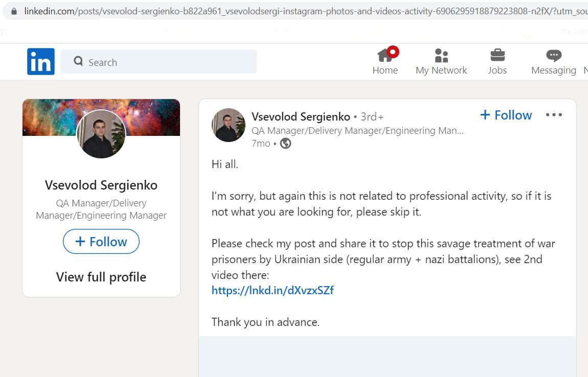Follow Vsevolod Sergienko from the sidebar card
This screenshot has width=588, height=377.
[x=101, y=241]
